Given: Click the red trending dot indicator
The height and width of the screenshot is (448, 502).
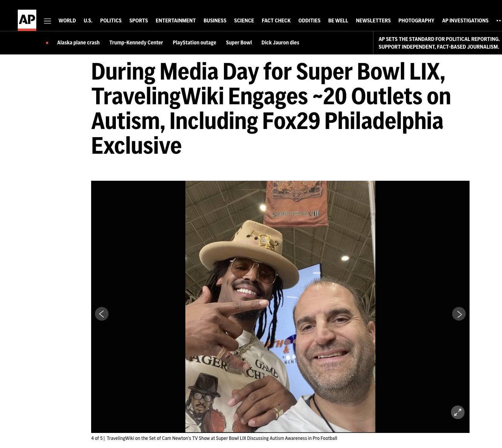Looking at the screenshot, I should coord(47,43).
